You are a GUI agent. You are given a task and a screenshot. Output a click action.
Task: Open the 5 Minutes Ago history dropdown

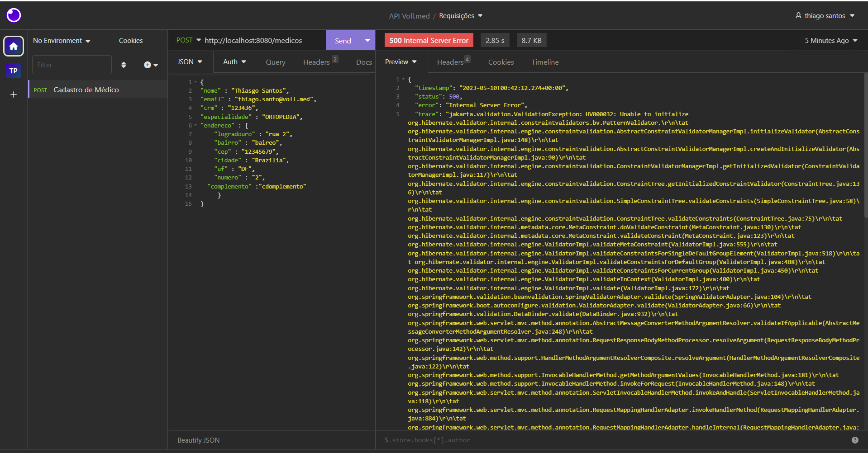pos(831,41)
